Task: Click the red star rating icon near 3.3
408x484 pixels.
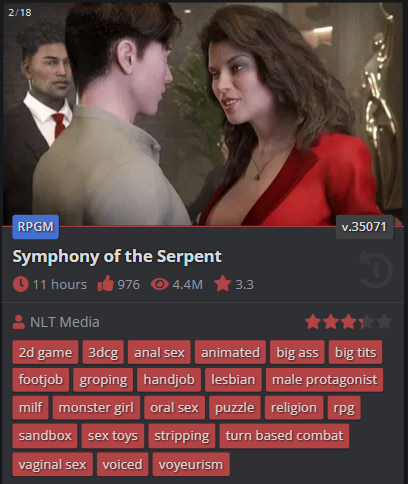Action: 223,284
